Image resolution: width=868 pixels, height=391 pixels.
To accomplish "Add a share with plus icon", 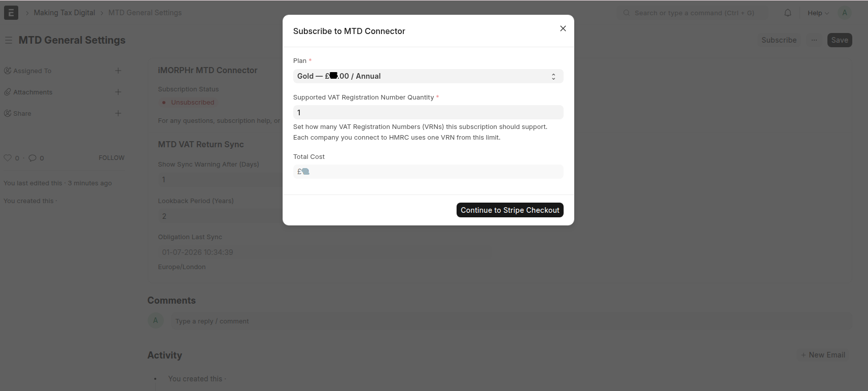I will tap(118, 113).
